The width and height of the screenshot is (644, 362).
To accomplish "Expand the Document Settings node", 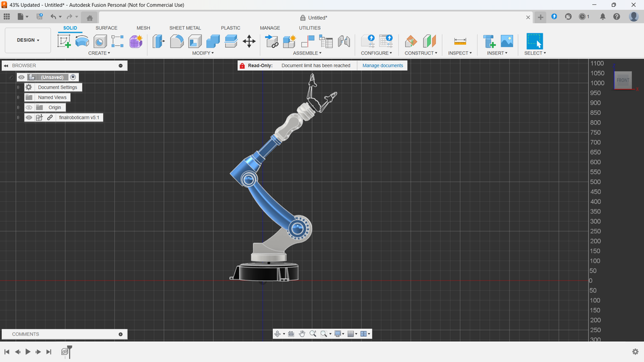I will pyautogui.click(x=18, y=87).
